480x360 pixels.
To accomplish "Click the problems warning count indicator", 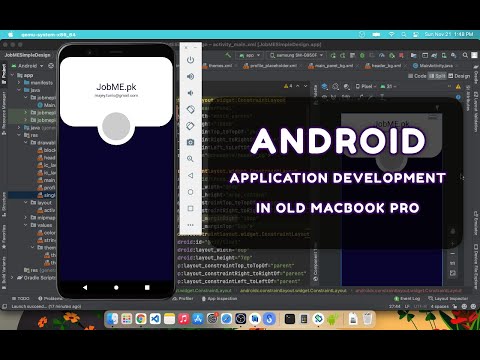I will coord(288,86).
